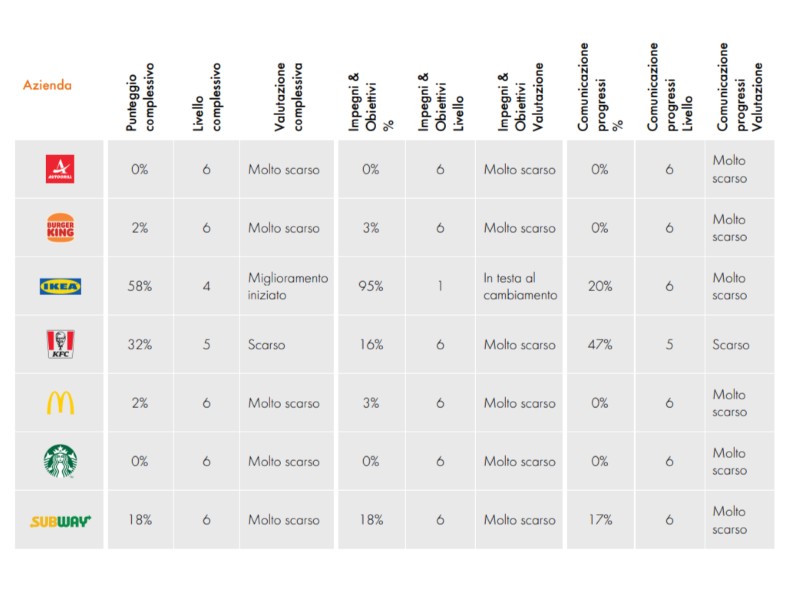The width and height of the screenshot is (800, 600).
Task: Click the 20% cell in IKEA's row
Action: 600,287
